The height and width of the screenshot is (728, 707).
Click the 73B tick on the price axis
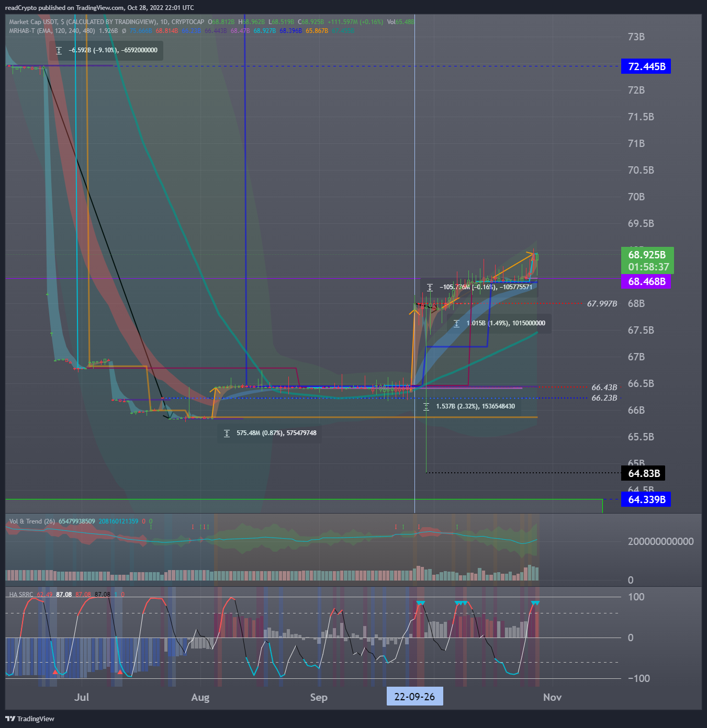636,37
